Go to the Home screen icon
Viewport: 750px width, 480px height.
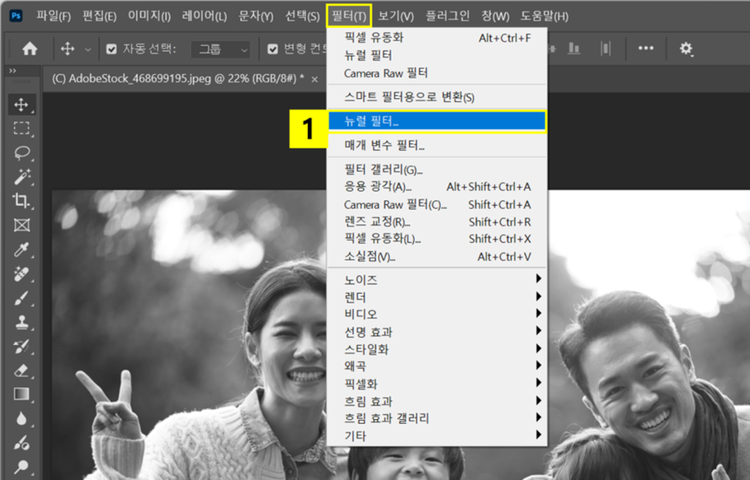(x=30, y=48)
